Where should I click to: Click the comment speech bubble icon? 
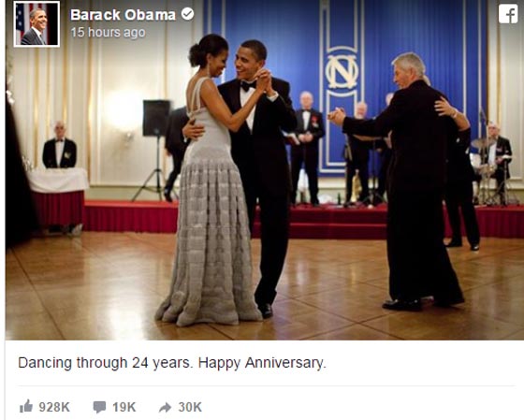point(99,407)
